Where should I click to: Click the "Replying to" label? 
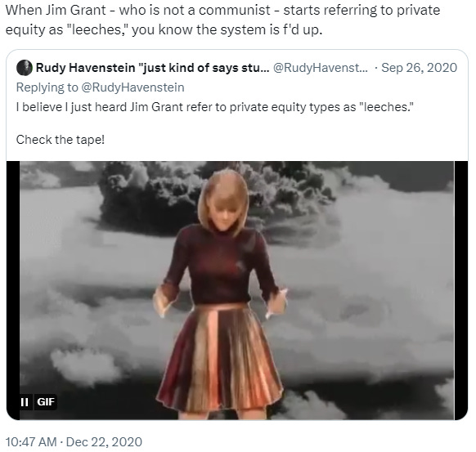coord(47,87)
